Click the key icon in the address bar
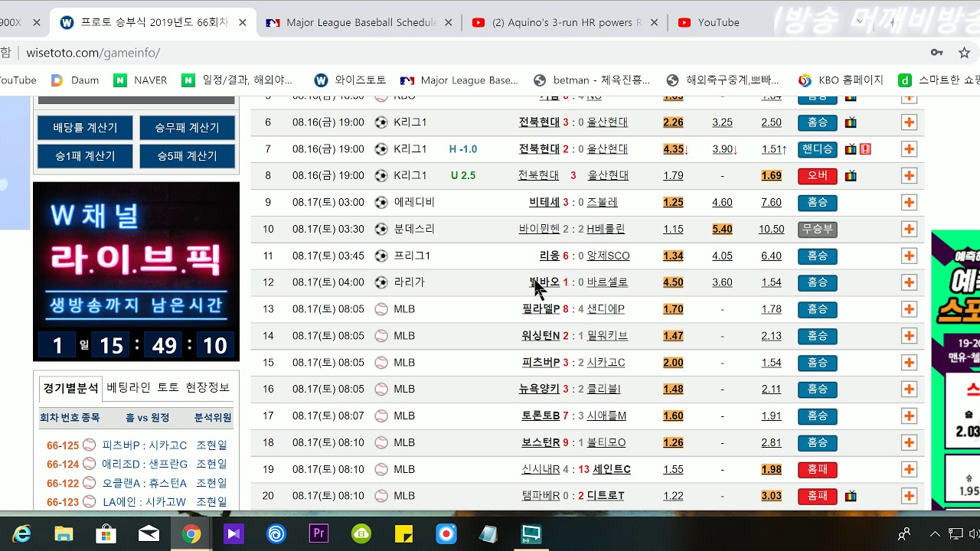The width and height of the screenshot is (980, 551). (x=936, y=53)
